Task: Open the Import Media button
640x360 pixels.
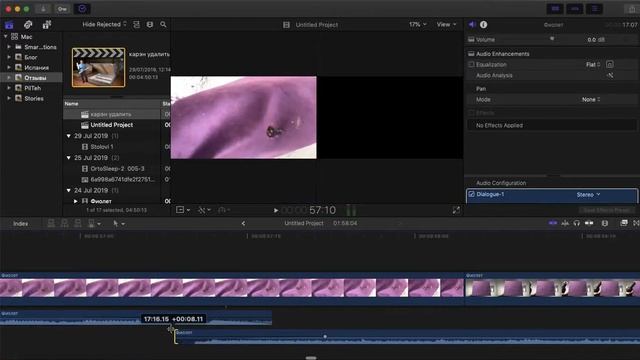Action: (x=43, y=9)
